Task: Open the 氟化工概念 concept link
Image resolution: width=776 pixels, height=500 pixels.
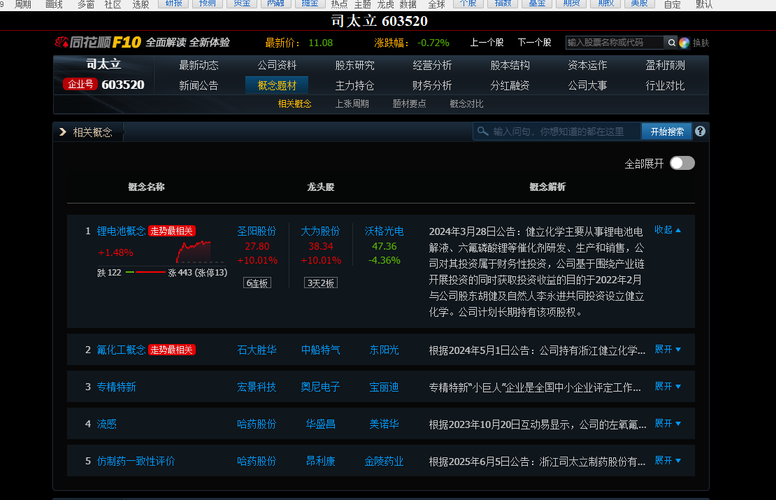Action: point(121,350)
